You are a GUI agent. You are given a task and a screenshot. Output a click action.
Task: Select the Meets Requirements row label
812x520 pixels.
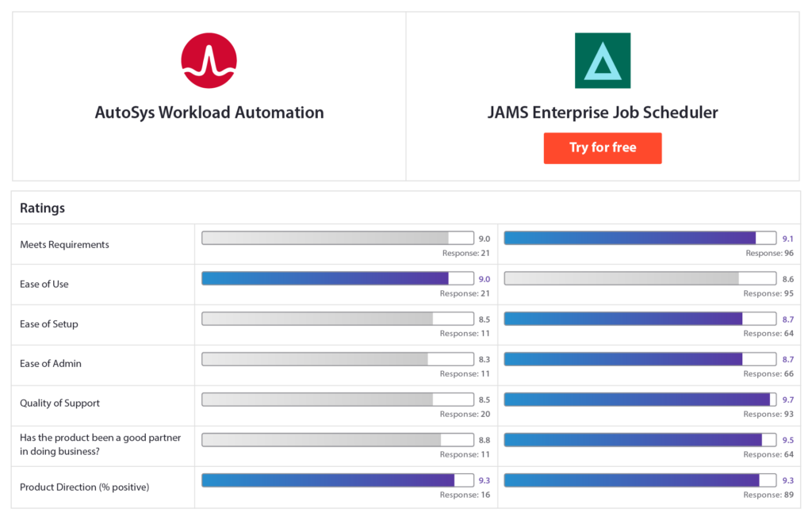pyautogui.click(x=64, y=244)
